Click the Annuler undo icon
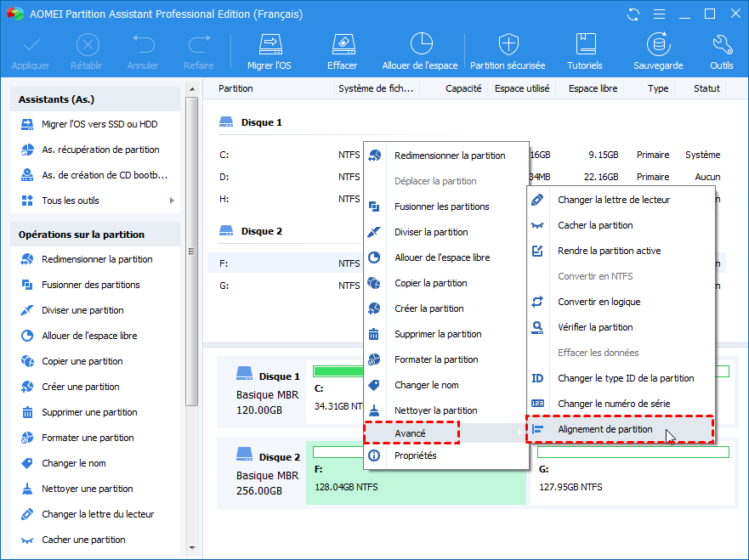The height and width of the screenshot is (560, 749). point(144,44)
